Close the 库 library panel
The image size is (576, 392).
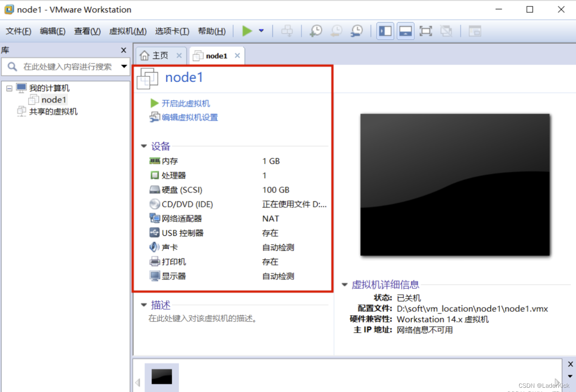pyautogui.click(x=124, y=50)
